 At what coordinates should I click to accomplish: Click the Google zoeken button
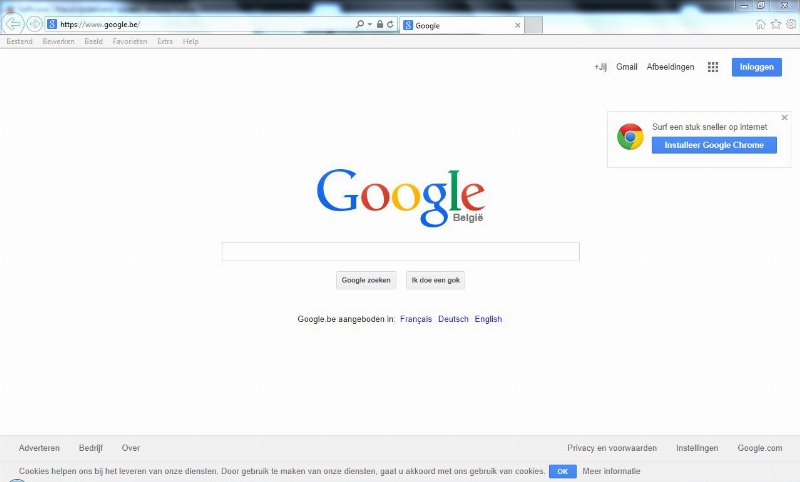coord(366,280)
